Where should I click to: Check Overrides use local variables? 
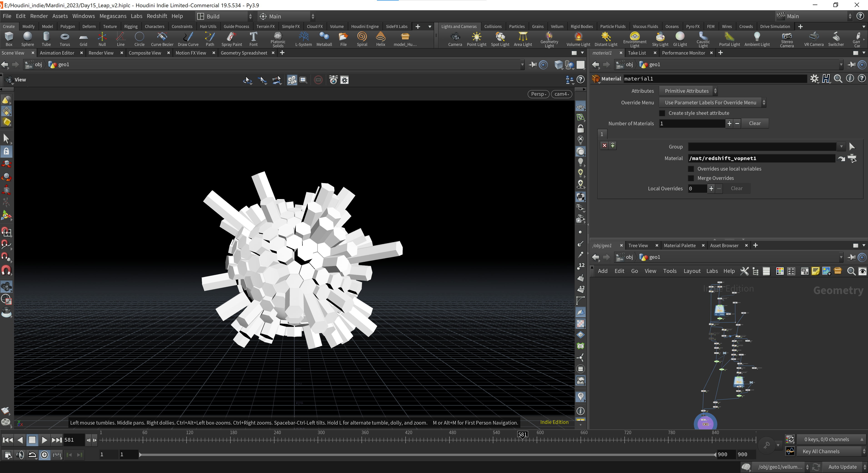point(691,169)
